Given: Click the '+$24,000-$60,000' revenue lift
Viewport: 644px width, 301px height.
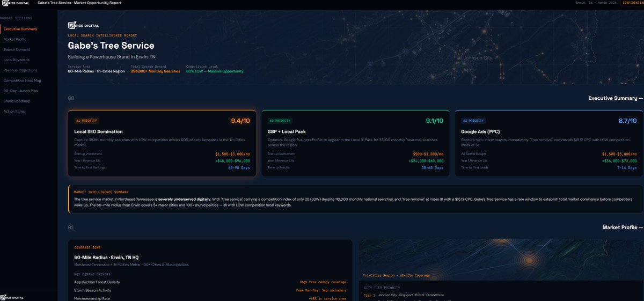Looking at the screenshot, I should (426, 161).
